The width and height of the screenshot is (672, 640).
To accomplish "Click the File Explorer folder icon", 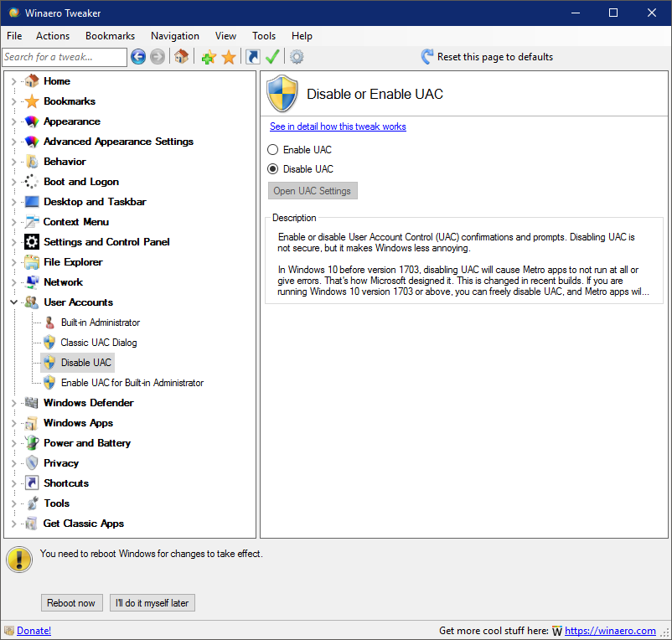I will pyautogui.click(x=32, y=262).
